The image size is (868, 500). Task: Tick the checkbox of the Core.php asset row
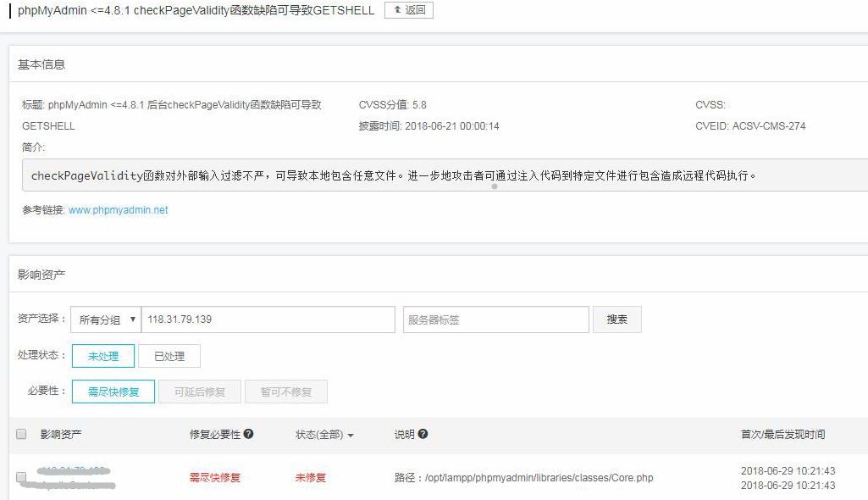point(21,477)
